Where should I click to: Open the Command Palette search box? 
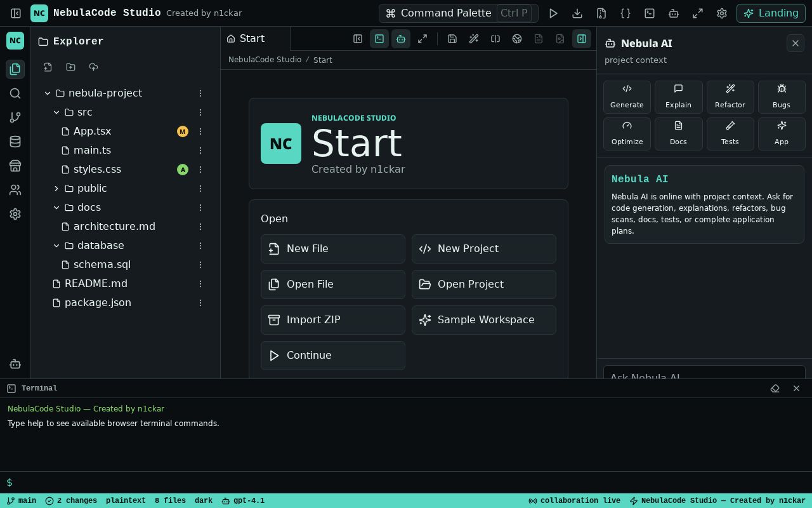459,13
